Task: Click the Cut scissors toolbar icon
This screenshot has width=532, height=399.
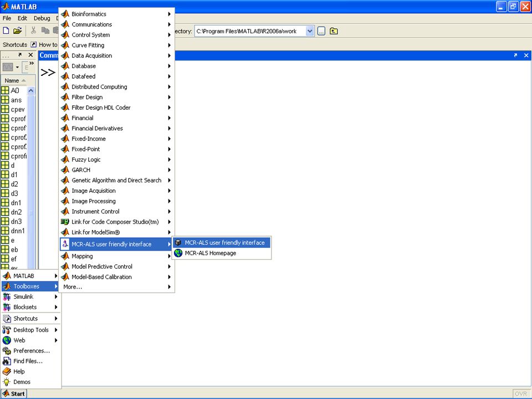Action: [33, 31]
